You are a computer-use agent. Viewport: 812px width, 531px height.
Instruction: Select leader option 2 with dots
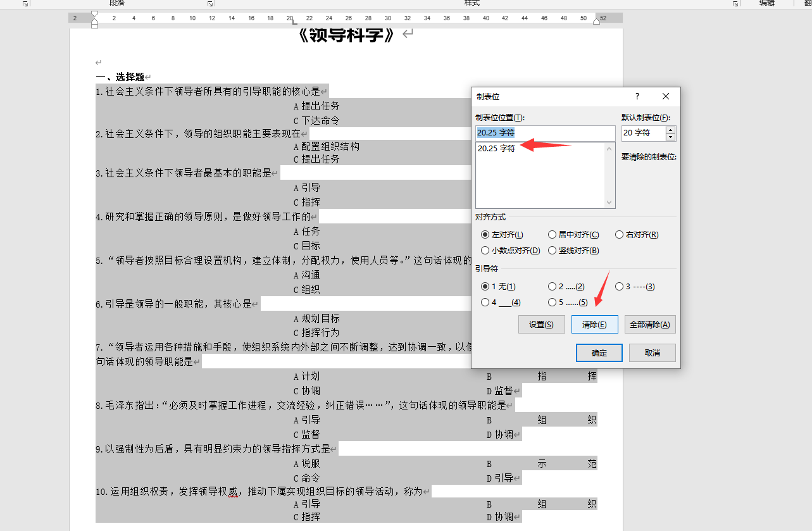pos(553,287)
